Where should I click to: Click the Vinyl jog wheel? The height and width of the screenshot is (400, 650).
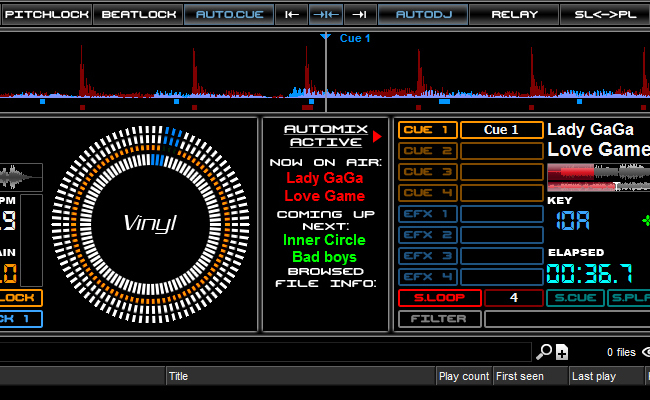pos(150,224)
